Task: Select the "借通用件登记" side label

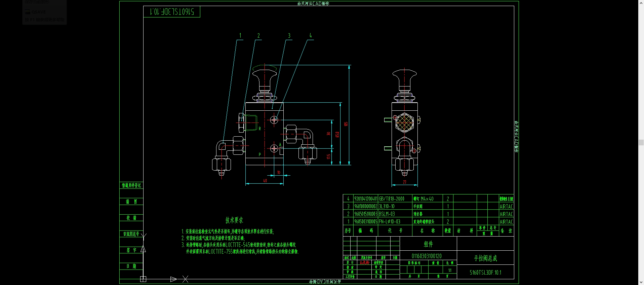Action: pos(131,185)
